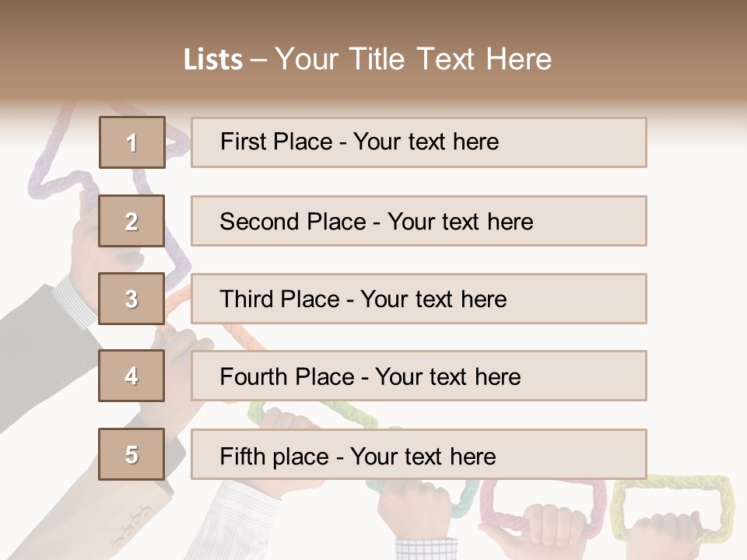Click the bold word 'Lists' in the title
Viewport: 747px width, 560px height.
(x=213, y=59)
